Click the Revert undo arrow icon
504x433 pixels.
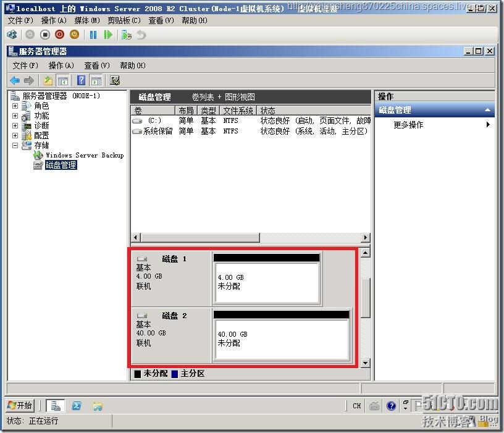click(x=141, y=35)
